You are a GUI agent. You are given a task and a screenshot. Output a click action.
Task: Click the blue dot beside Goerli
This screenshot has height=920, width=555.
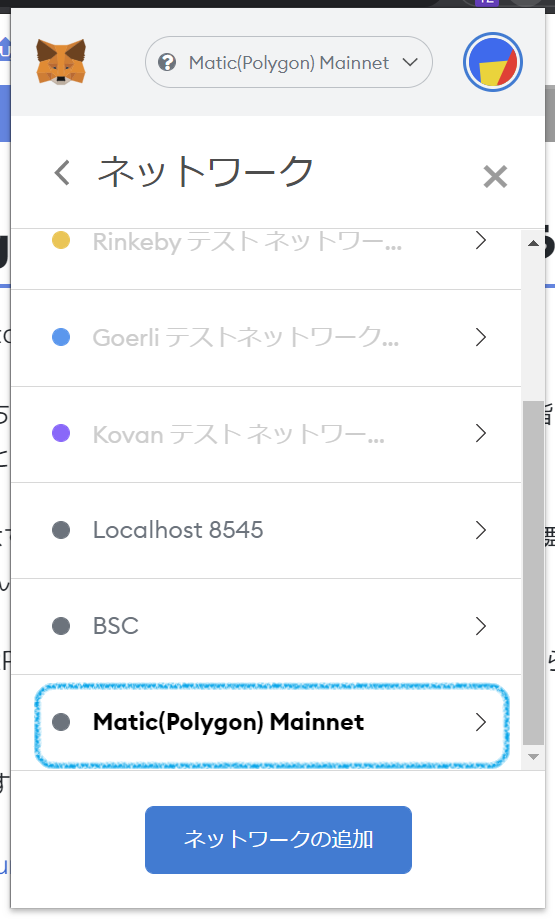(x=61, y=337)
